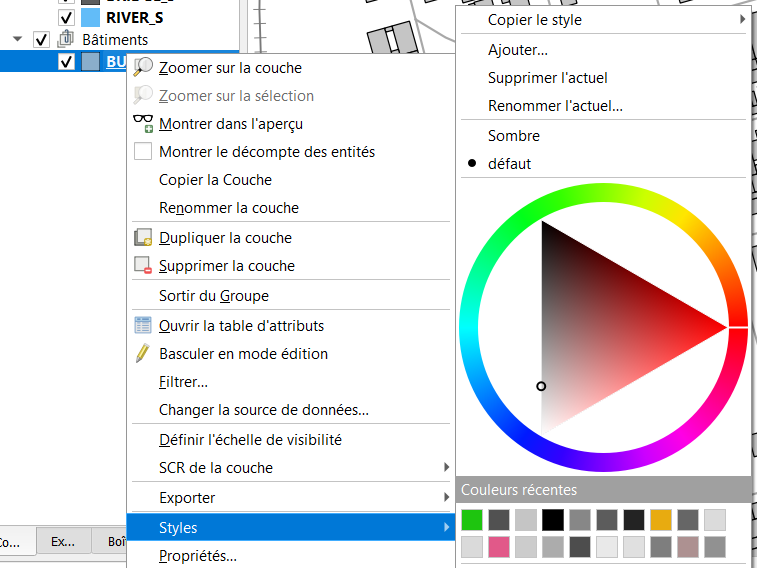Choose Zoomer sur la couche
The height and width of the screenshot is (568, 757).
tap(291, 68)
